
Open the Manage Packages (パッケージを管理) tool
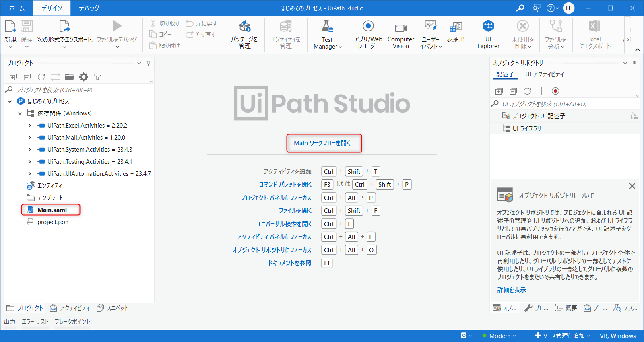244,35
